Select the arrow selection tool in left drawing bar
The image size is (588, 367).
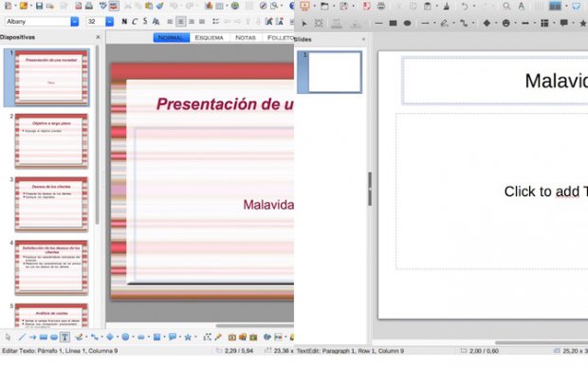tap(9, 337)
